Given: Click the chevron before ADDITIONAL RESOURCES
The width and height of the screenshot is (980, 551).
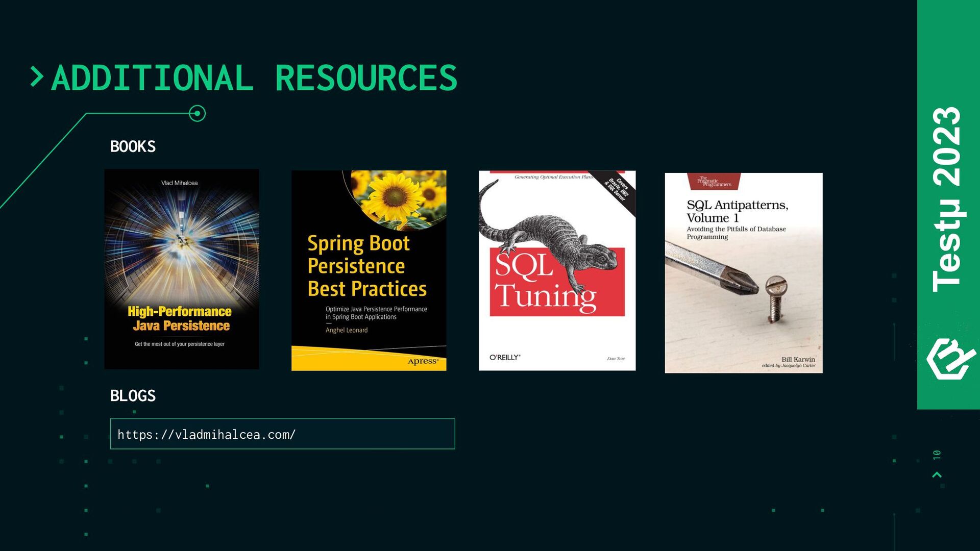Looking at the screenshot, I should point(37,77).
